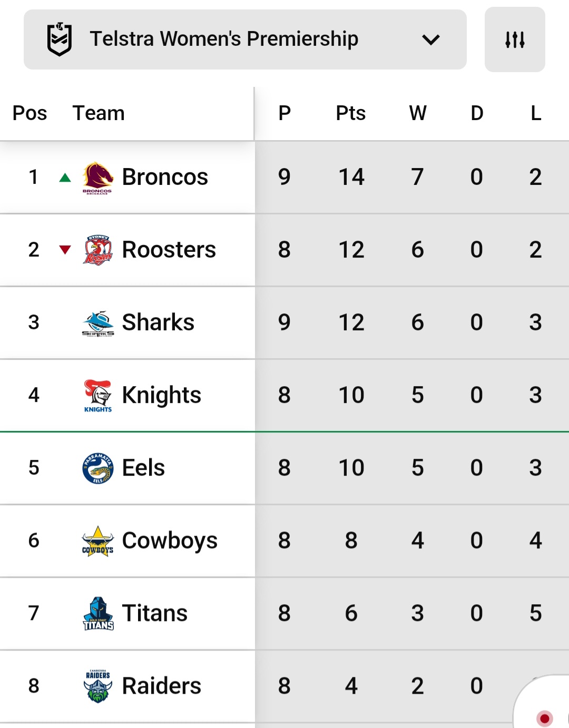Tap the Titans team logo

(98, 614)
